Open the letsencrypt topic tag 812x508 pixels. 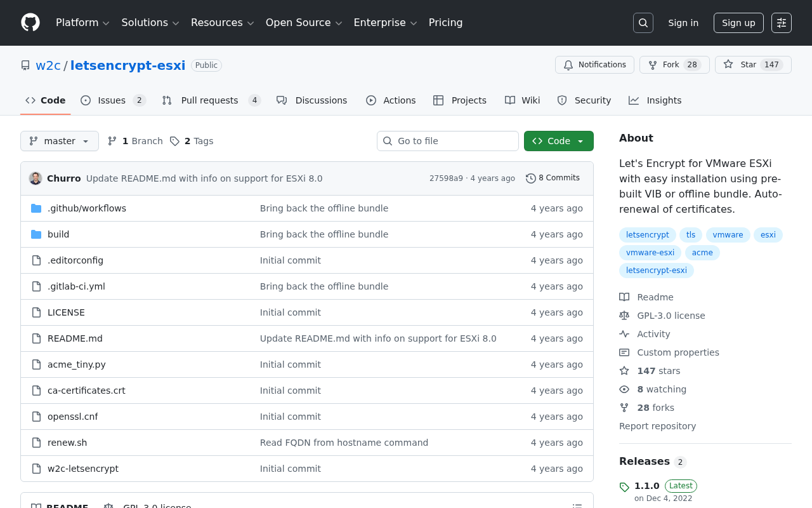[647, 235]
